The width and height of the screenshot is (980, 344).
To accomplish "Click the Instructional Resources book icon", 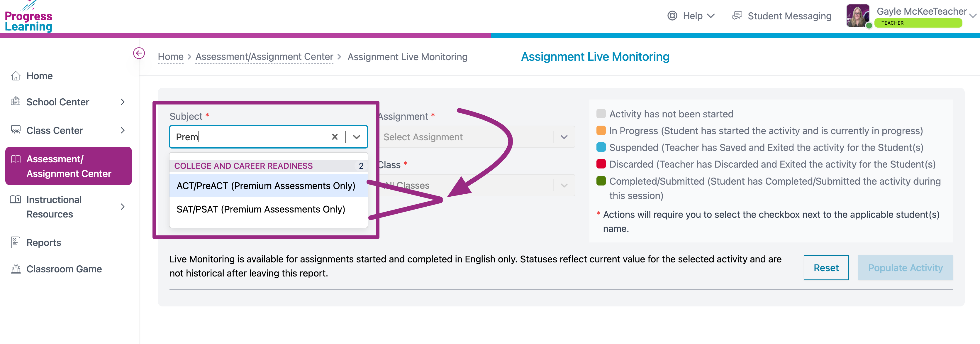I will pyautogui.click(x=16, y=199).
